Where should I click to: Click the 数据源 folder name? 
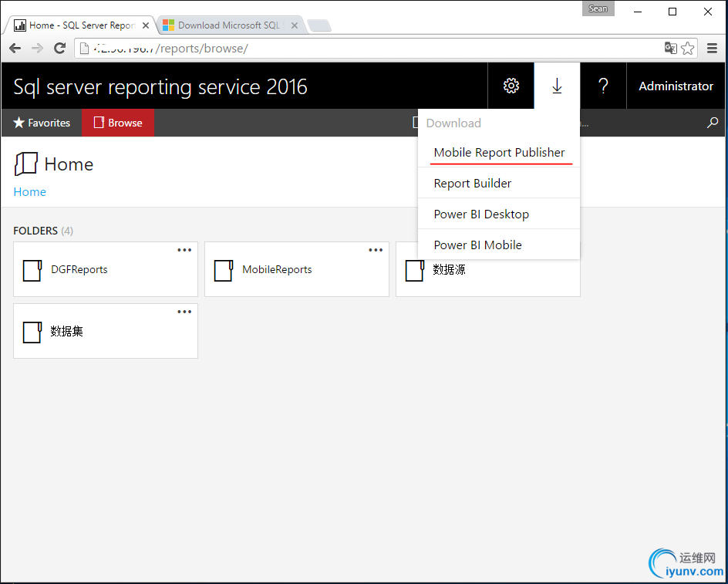(x=449, y=269)
